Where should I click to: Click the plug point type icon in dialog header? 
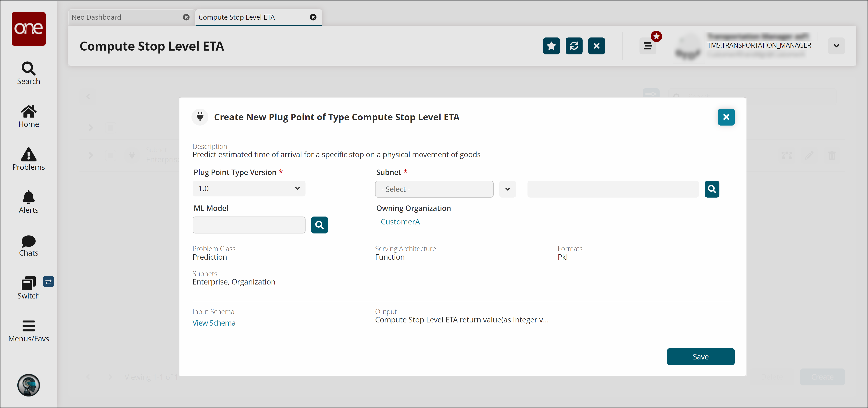[200, 117]
